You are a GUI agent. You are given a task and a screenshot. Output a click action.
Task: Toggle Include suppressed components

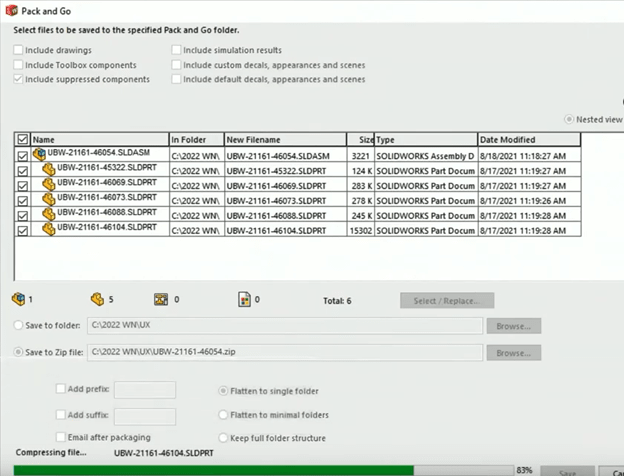(18, 79)
